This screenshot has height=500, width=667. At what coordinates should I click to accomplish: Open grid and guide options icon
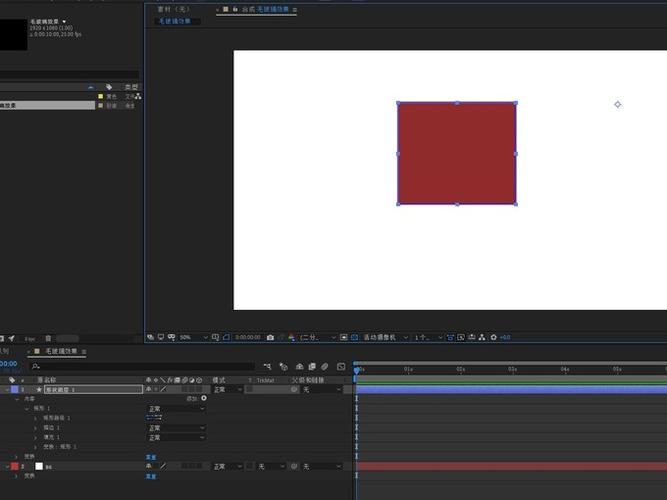pyautogui.click(x=216, y=337)
